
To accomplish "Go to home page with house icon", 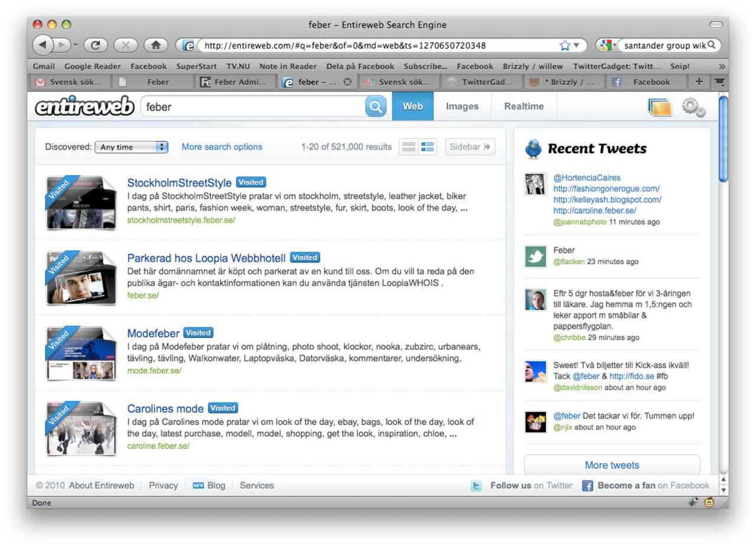I will (x=156, y=45).
